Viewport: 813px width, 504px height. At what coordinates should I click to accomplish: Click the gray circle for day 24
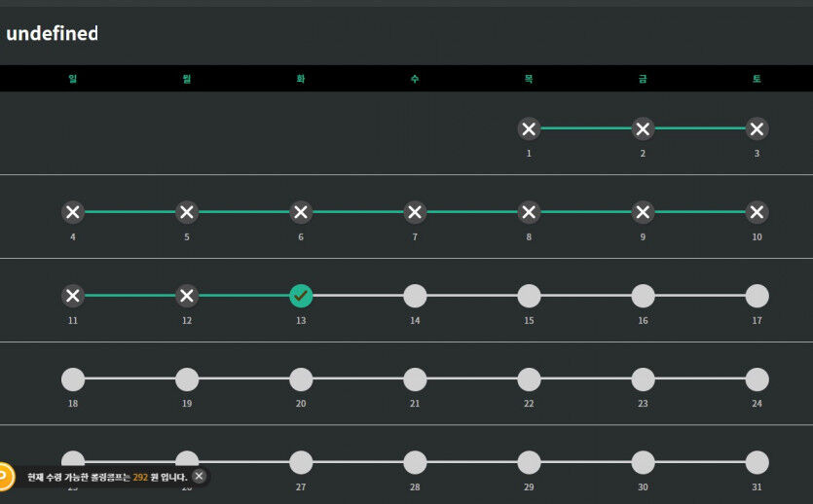pyautogui.click(x=757, y=379)
